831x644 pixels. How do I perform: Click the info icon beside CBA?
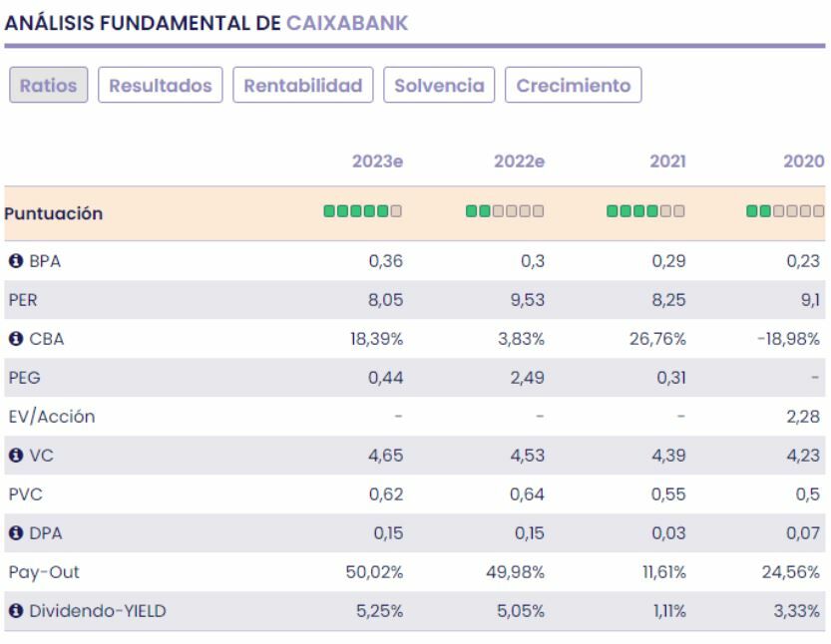(15, 339)
